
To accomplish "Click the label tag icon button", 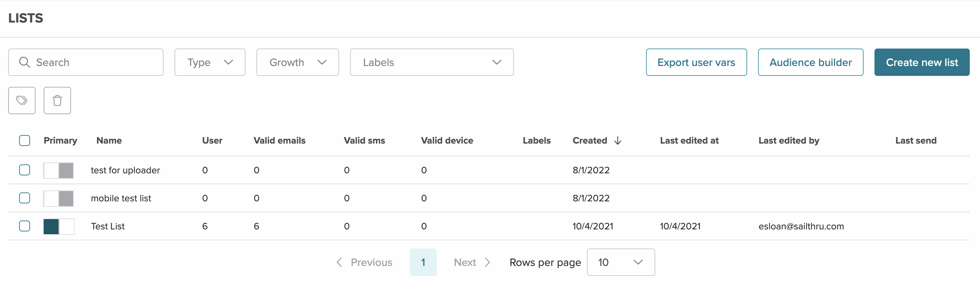I will click(x=22, y=101).
